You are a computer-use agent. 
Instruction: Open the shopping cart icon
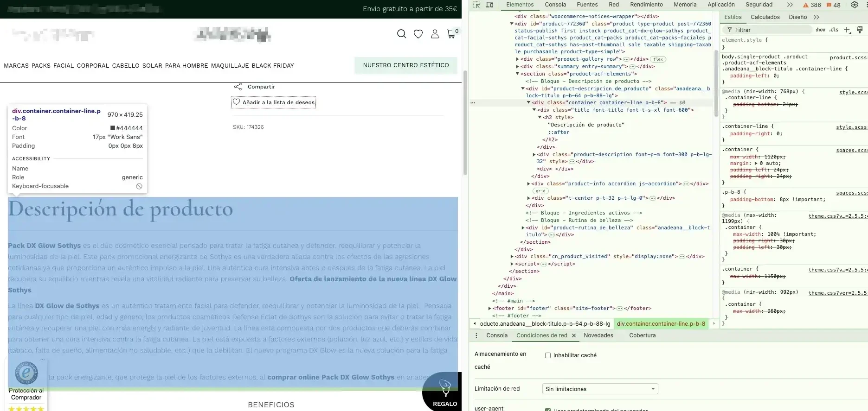(x=452, y=33)
